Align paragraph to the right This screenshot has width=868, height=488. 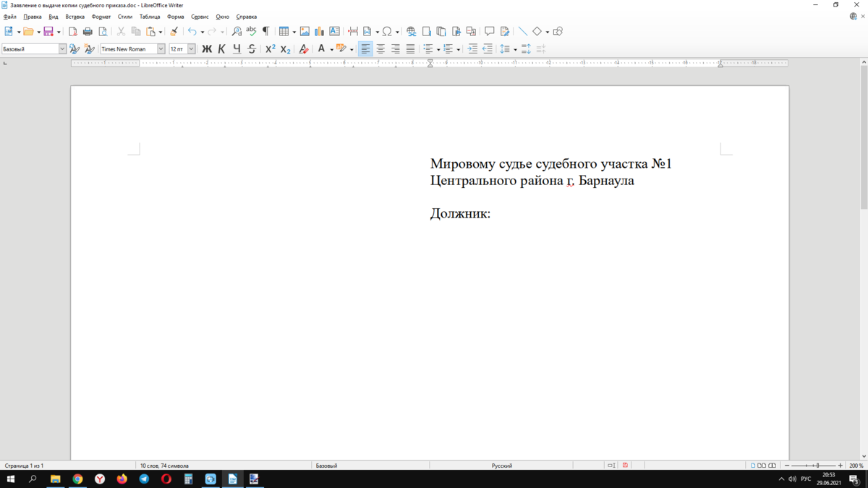coord(396,49)
